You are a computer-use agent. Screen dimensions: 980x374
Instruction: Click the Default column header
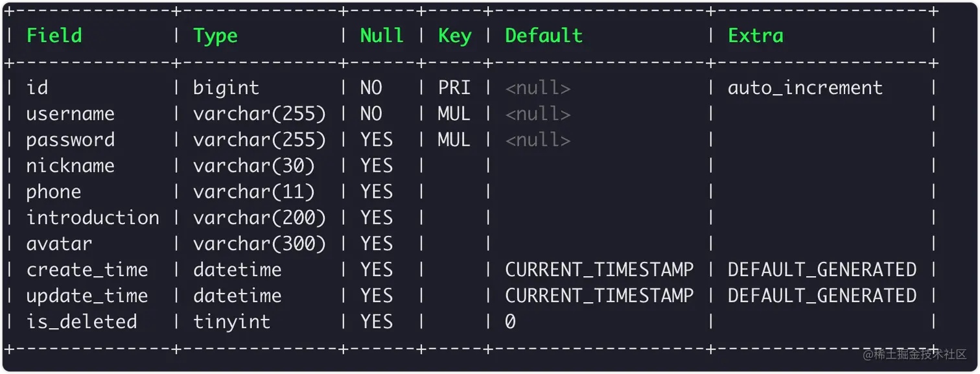[544, 35]
